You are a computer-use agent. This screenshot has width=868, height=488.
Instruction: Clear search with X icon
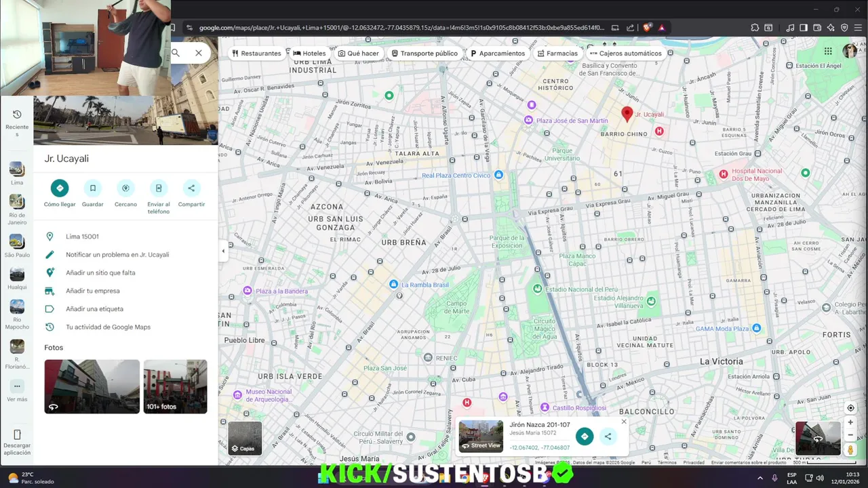click(199, 52)
